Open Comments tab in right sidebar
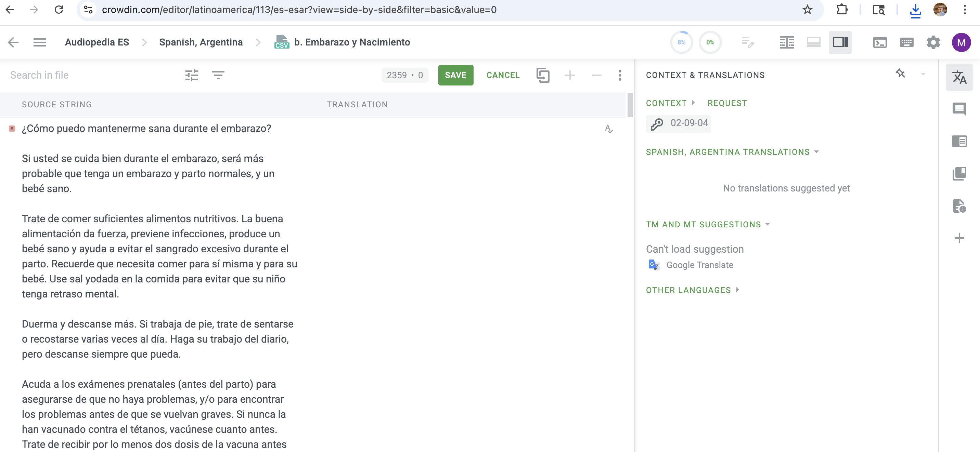The image size is (980, 452). (959, 109)
